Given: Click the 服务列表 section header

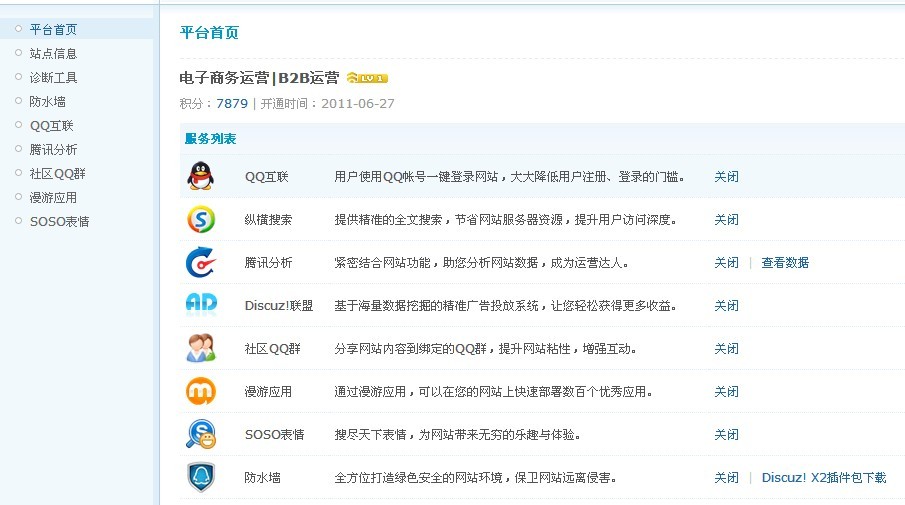Looking at the screenshot, I should coord(210,139).
